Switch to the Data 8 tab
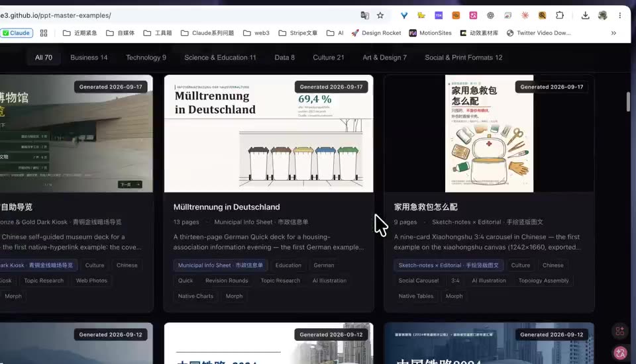The width and height of the screenshot is (636, 364). click(284, 58)
